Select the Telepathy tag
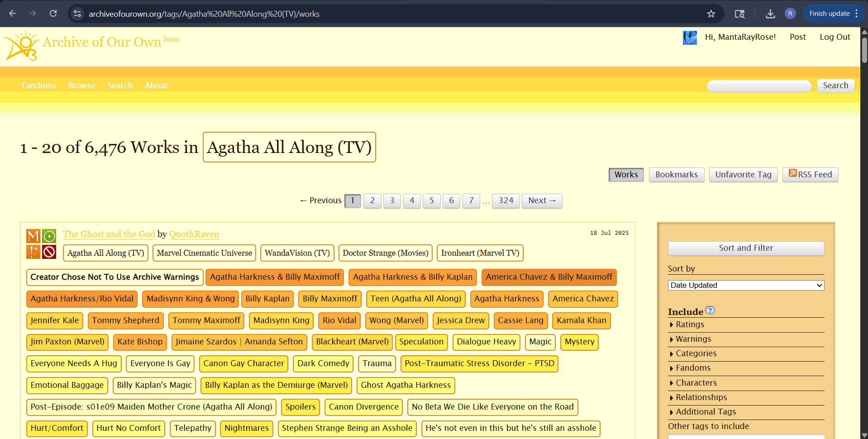Screen dimensions: 868x439 pyautogui.click(x=193, y=428)
